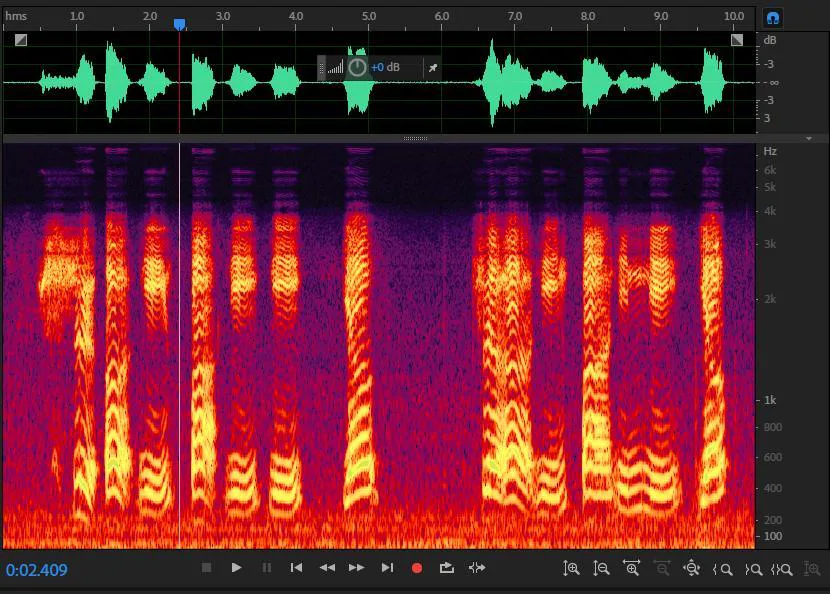The width and height of the screenshot is (830, 594).
Task: Click the small expander arrow below dB scale
Action: (809, 138)
